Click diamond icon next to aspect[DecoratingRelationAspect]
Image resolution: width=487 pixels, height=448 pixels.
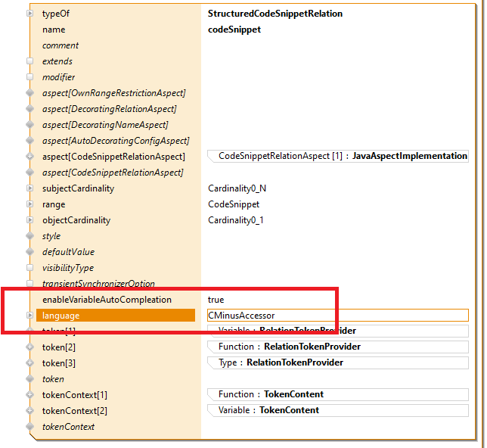point(29,109)
